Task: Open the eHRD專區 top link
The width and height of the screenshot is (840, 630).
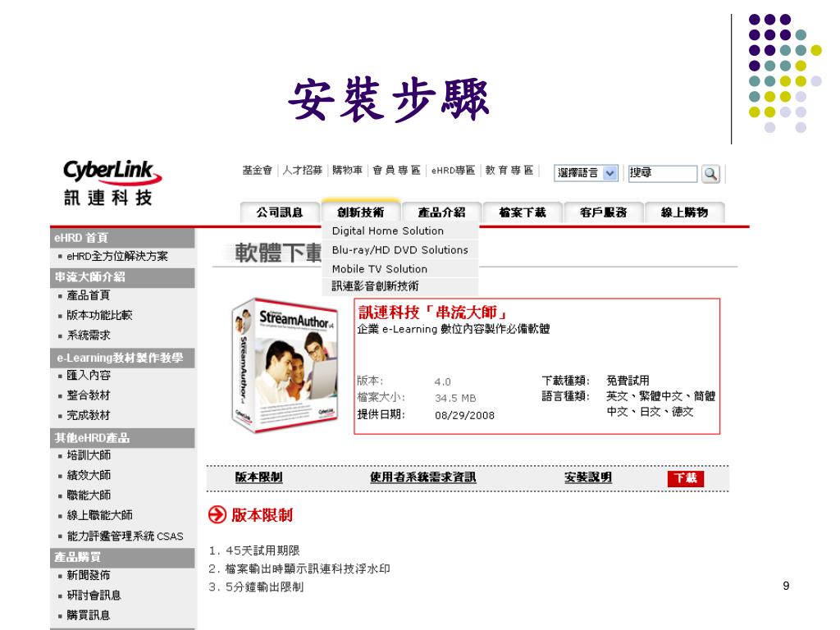Action: click(453, 171)
